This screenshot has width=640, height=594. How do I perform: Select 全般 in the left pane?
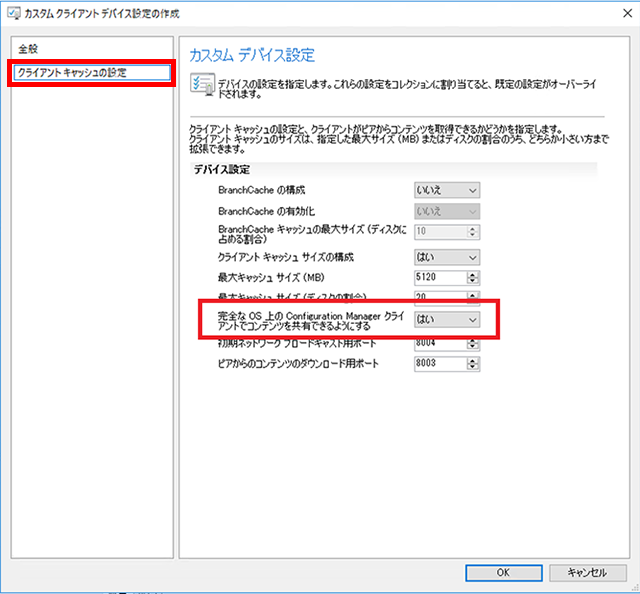tap(28, 49)
